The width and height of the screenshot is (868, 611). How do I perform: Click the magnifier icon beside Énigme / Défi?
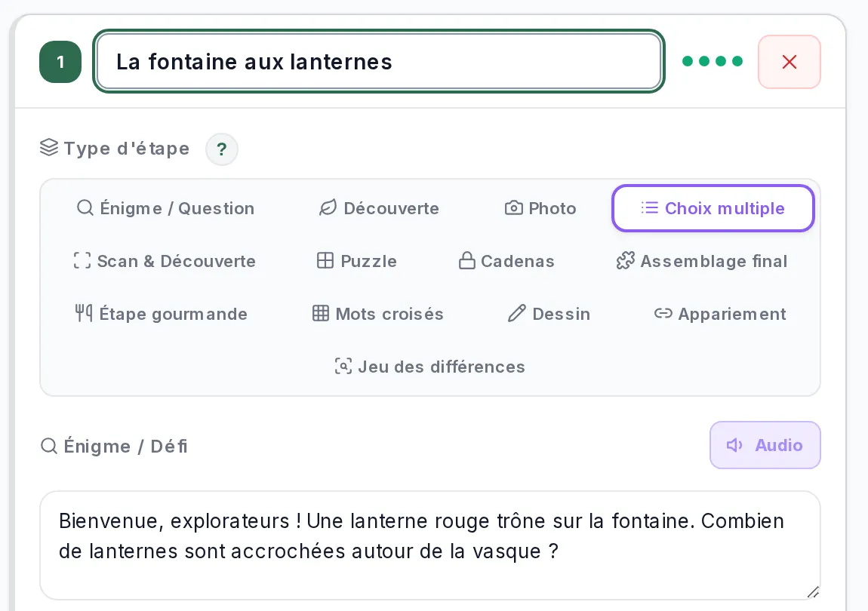[x=49, y=446]
